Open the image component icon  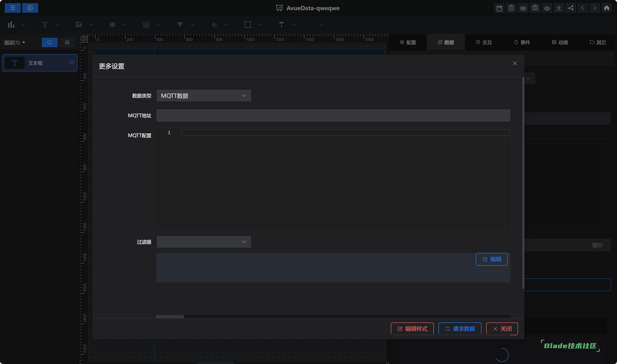tap(79, 24)
